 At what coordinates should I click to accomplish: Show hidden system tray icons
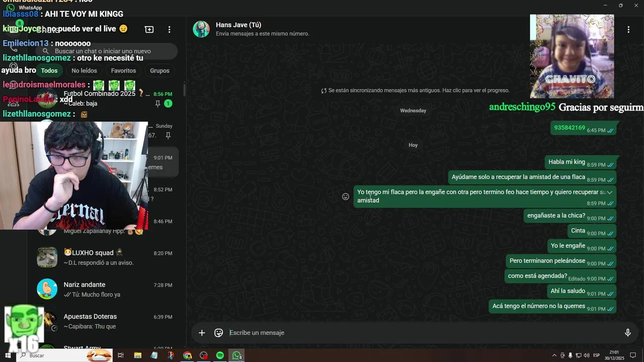coord(554,355)
